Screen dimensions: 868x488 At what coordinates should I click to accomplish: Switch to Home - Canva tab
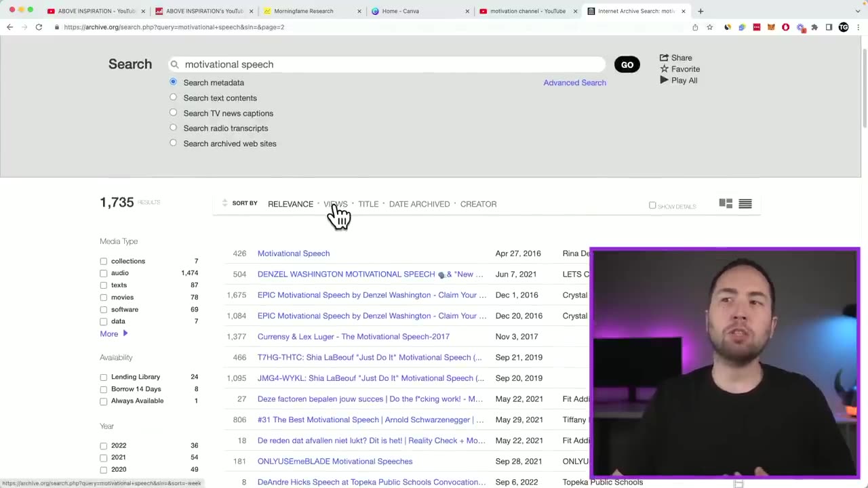[x=418, y=11]
